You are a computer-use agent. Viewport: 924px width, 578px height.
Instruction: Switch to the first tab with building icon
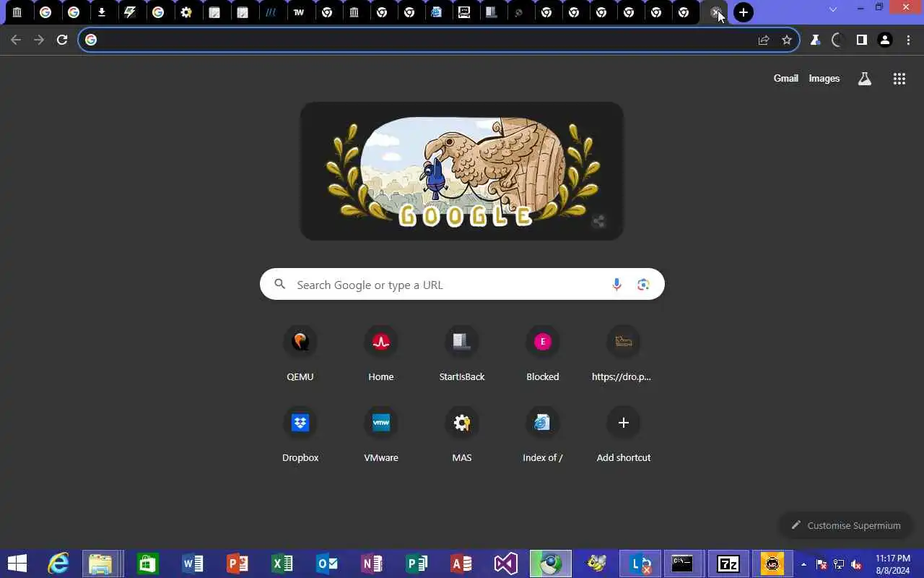click(x=17, y=12)
